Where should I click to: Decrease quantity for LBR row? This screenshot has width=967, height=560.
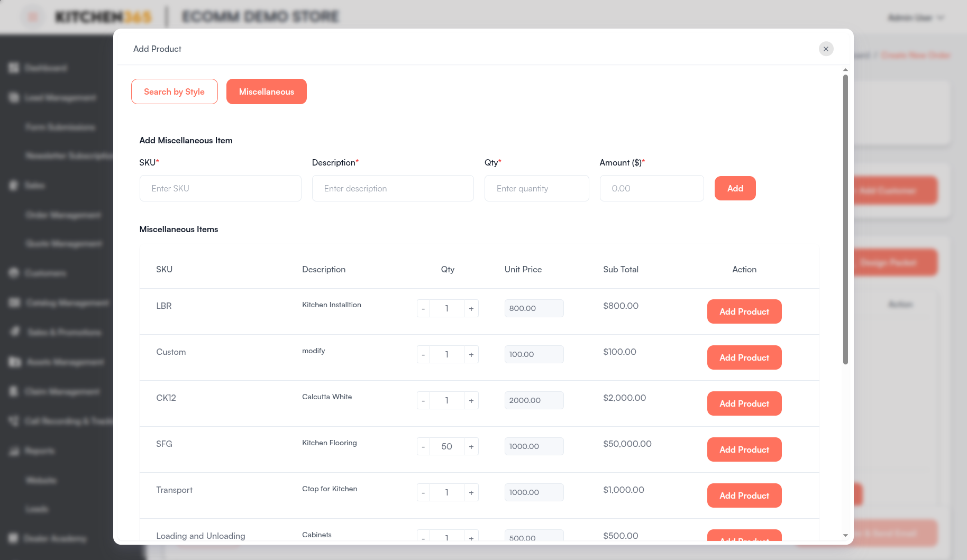point(423,308)
